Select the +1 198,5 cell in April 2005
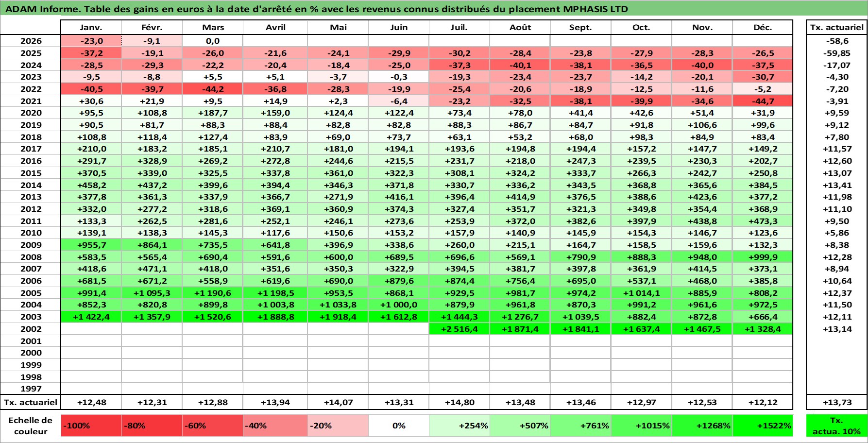This screenshot has height=443, width=868. pos(275,293)
